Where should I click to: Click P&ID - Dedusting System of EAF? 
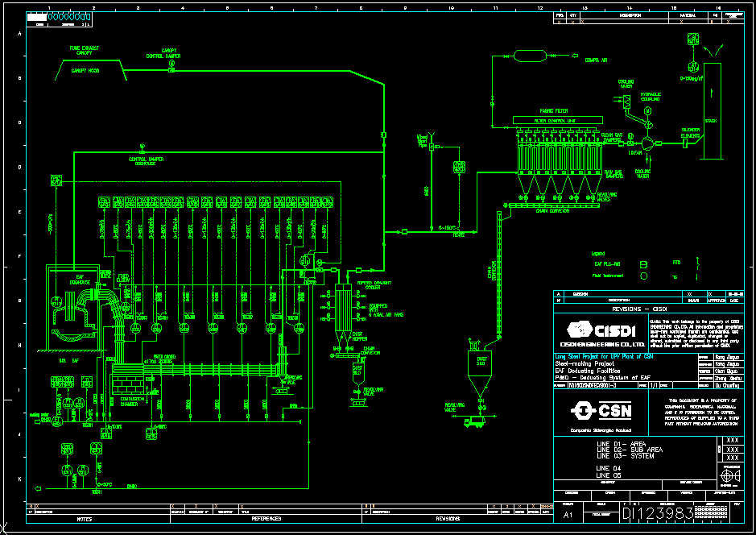tap(603, 378)
